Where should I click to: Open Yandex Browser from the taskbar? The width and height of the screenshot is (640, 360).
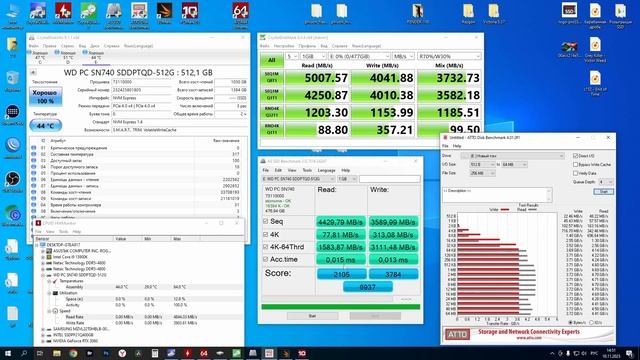point(122,353)
